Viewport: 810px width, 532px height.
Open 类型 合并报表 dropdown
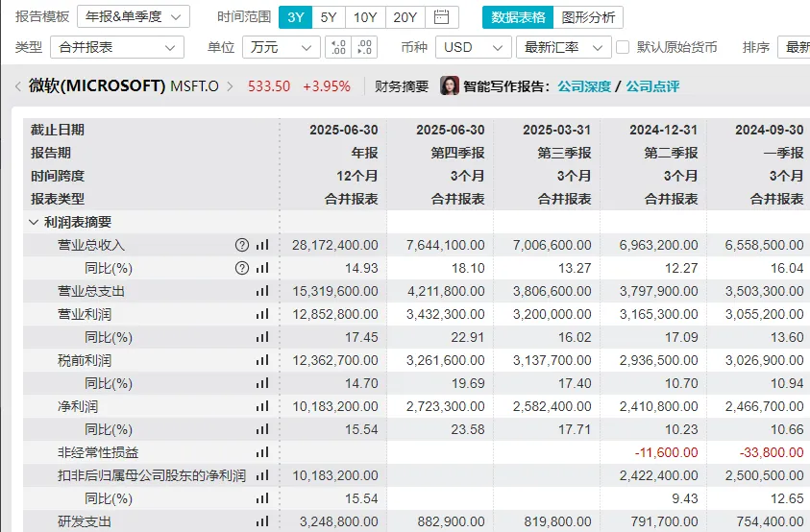click(117, 47)
